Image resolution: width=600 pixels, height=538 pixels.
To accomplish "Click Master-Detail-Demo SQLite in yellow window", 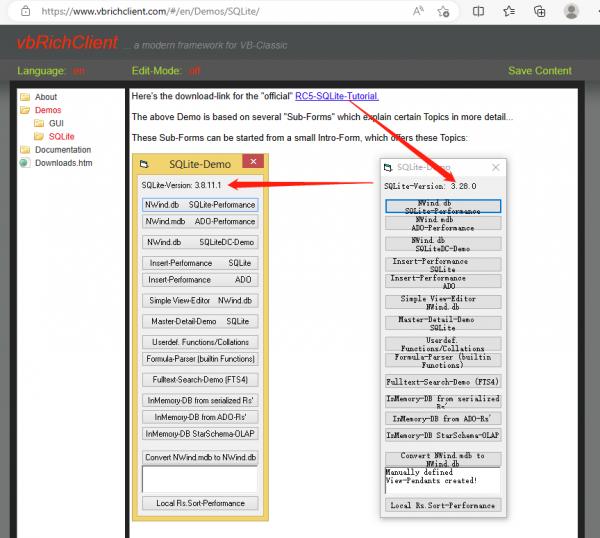I will pyautogui.click(x=200, y=321).
